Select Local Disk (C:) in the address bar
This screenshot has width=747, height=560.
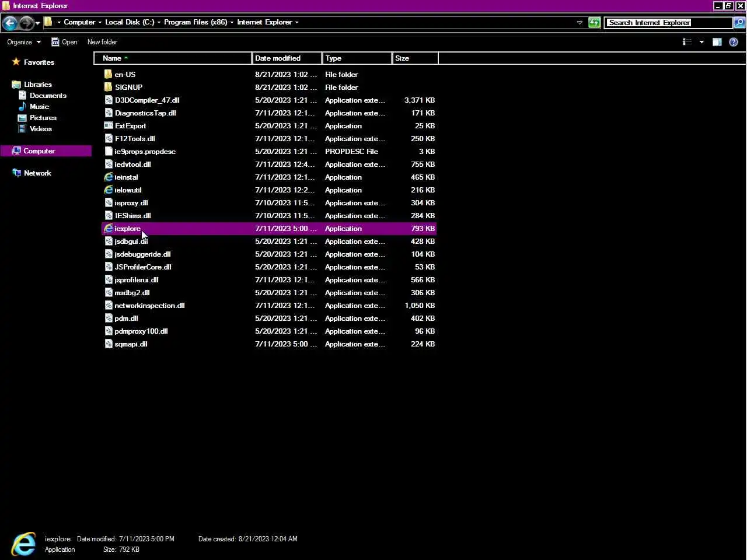click(x=130, y=22)
